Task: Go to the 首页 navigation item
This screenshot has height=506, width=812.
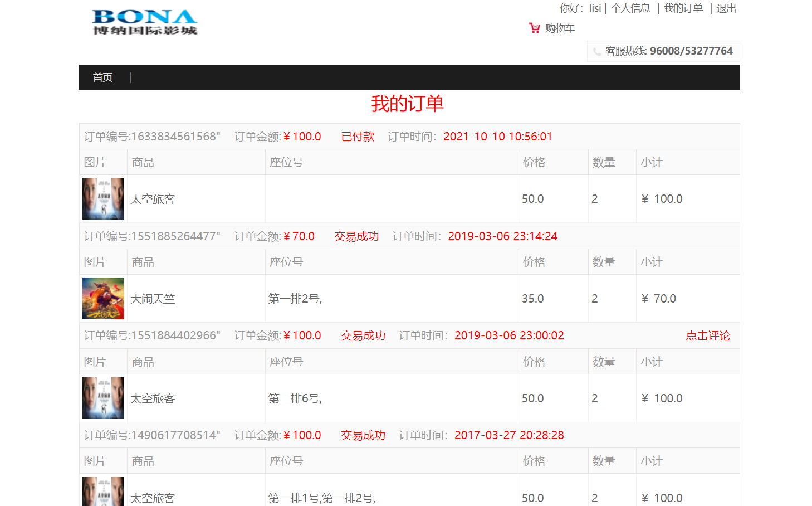Action: point(102,77)
